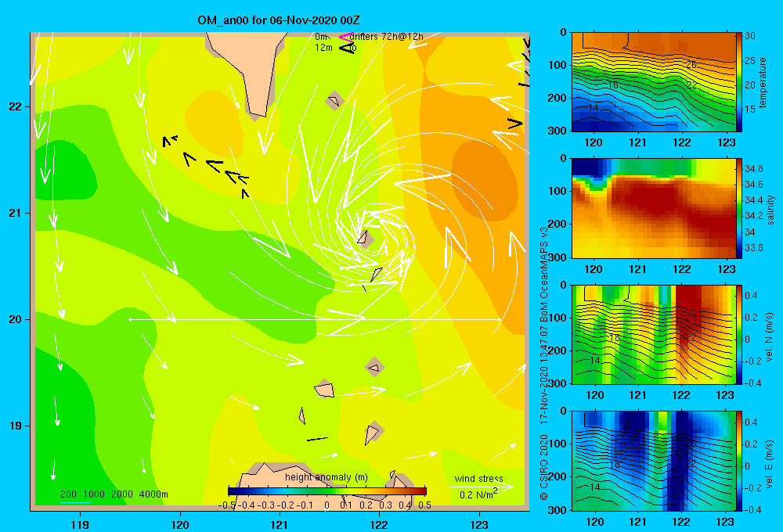Click the vel. N color scale bar

tap(738, 334)
